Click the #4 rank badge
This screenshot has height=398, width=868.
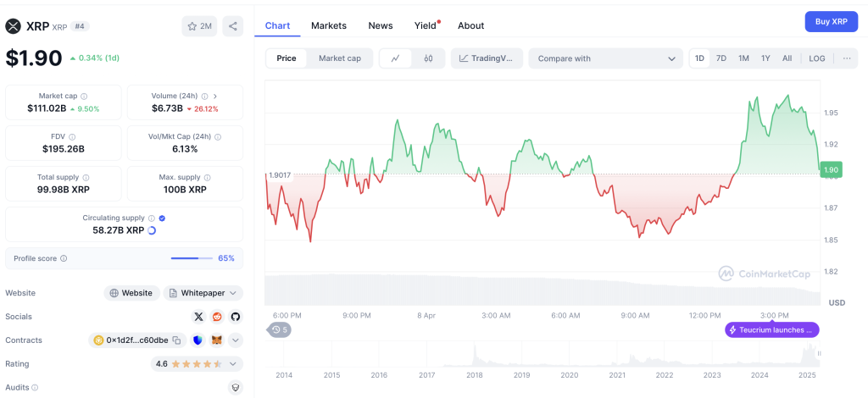tap(81, 26)
